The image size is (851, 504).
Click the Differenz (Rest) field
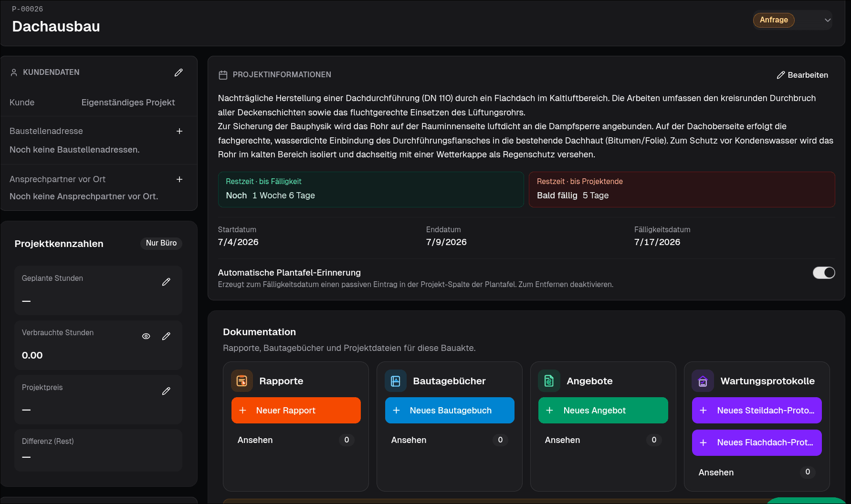coord(98,450)
